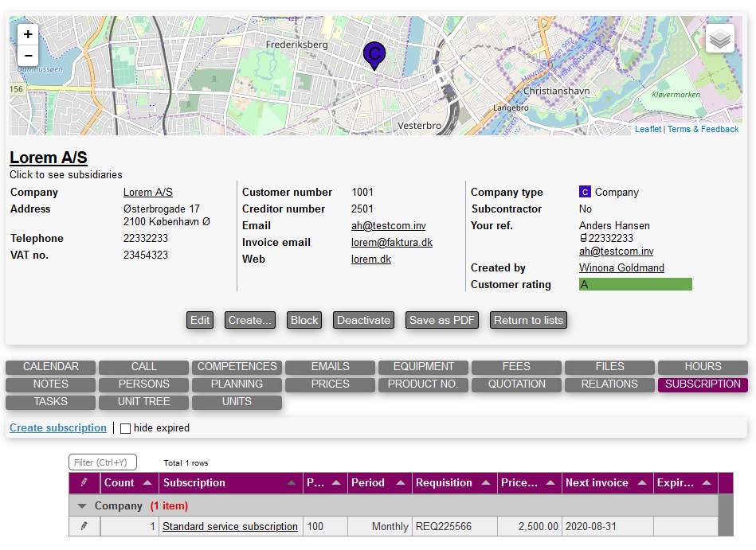Click in the Filter input field
Image resolution: width=756 pixels, height=550 pixels.
pos(103,462)
